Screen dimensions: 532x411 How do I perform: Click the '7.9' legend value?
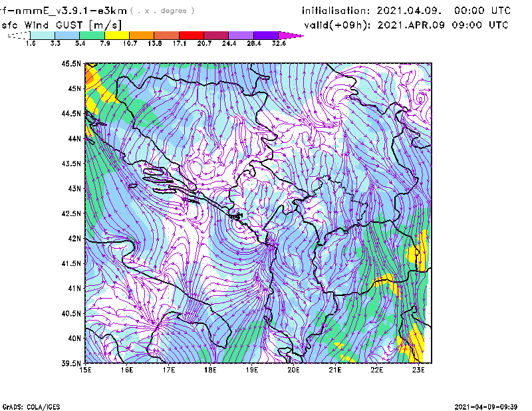tap(105, 43)
